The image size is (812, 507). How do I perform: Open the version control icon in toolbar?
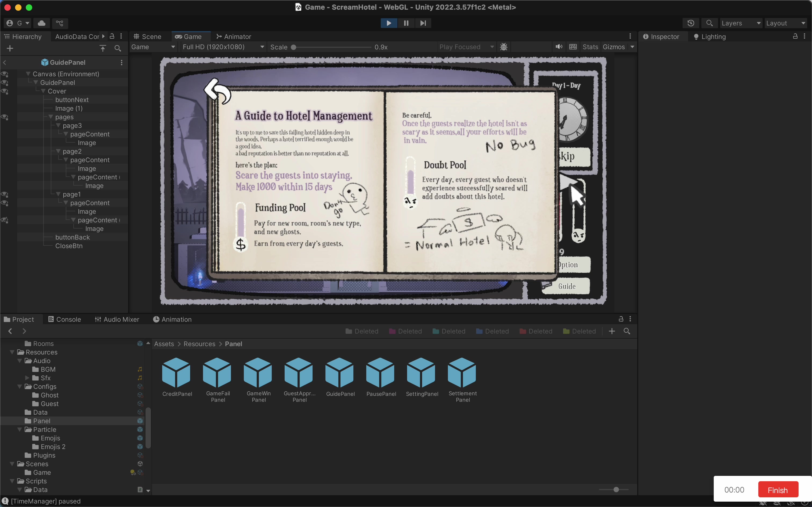click(x=60, y=23)
